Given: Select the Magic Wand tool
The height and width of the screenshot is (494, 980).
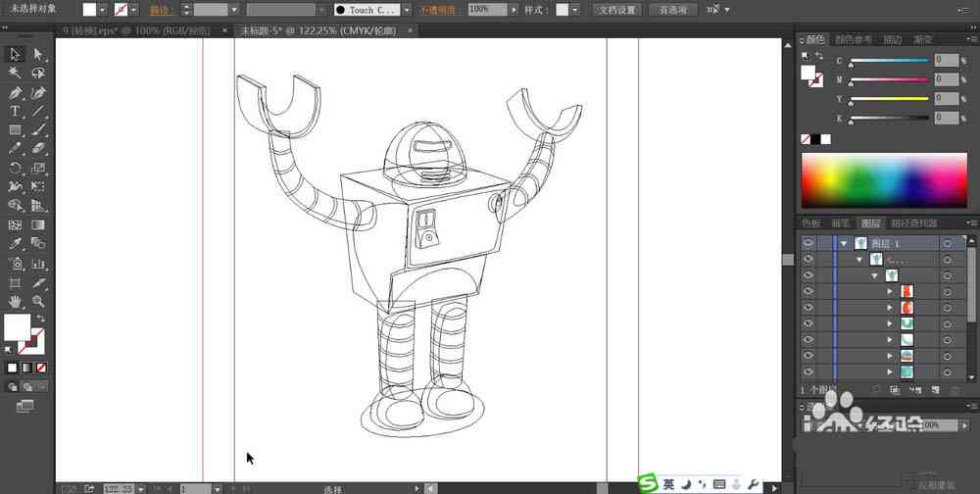Looking at the screenshot, I should click(x=15, y=74).
